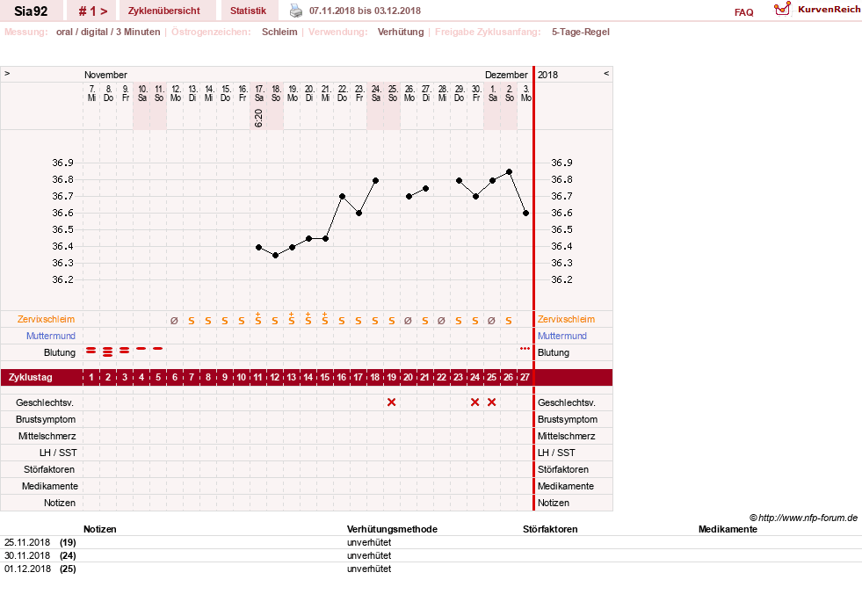Click the last temperature point on 3. Mo
This screenshot has width=862, height=616.
click(526, 214)
